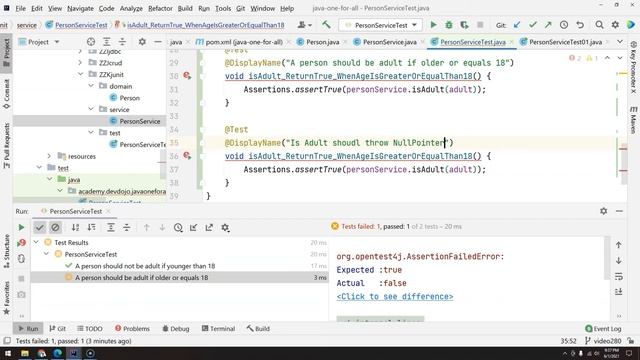
Task: Export test results icon in Run toolbar
Action: tap(209, 227)
